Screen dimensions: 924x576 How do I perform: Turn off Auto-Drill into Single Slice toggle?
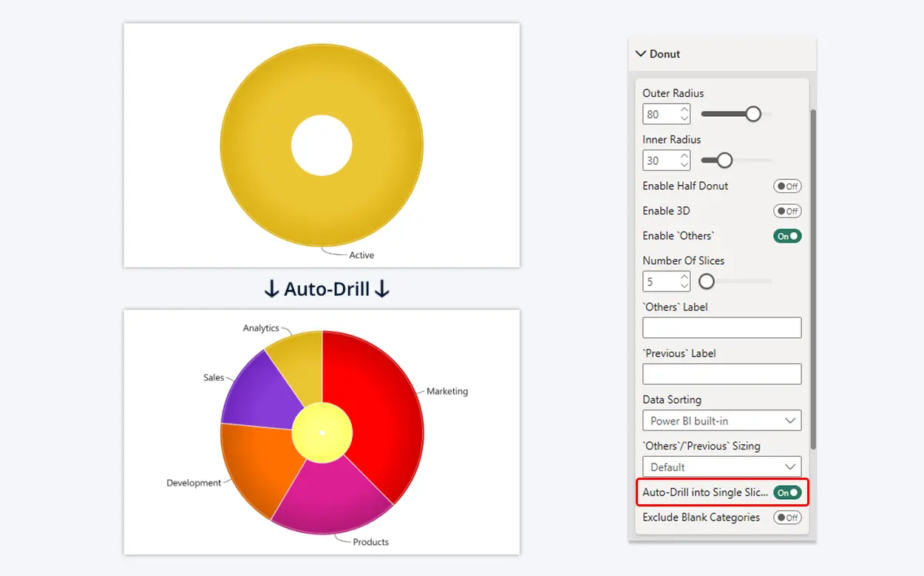[x=787, y=492]
